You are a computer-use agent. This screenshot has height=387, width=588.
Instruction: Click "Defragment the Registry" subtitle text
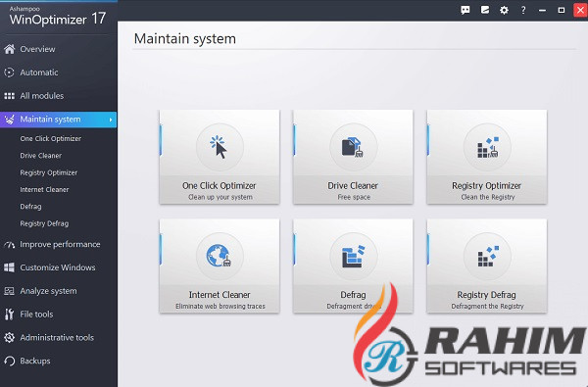tap(487, 306)
